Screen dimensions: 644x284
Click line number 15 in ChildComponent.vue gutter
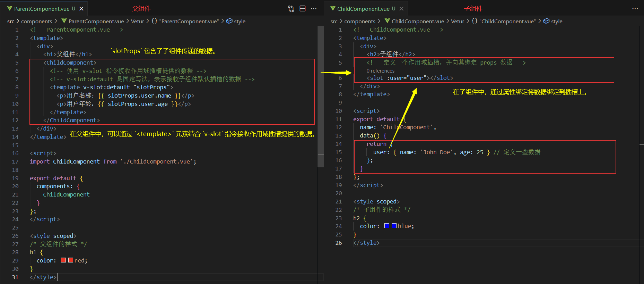tap(339, 152)
